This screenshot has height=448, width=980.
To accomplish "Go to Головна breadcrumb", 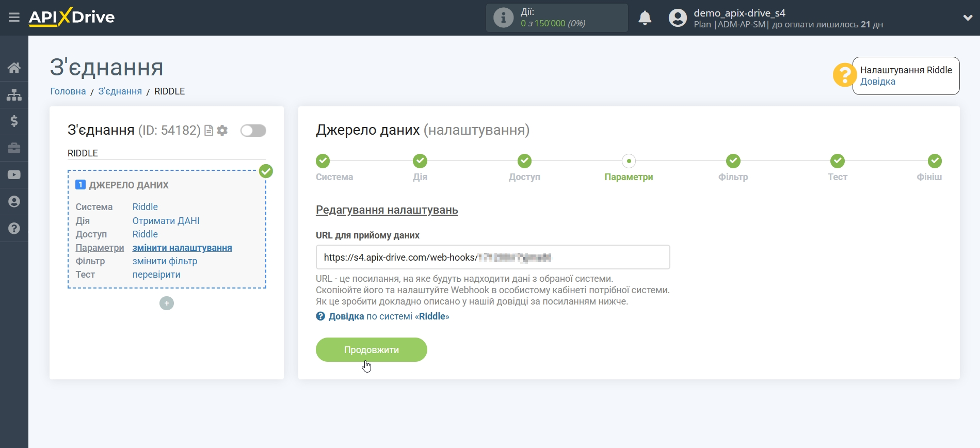I will pos(68,91).
